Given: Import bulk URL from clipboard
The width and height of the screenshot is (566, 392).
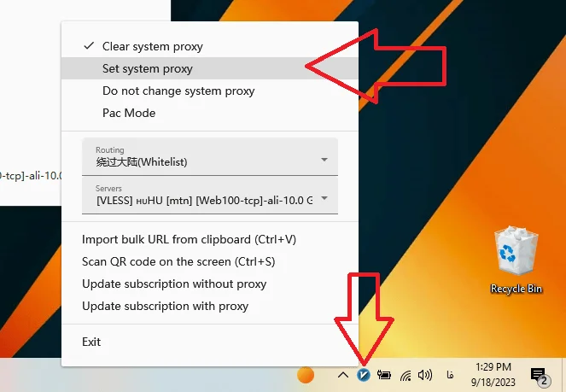Looking at the screenshot, I should pos(189,239).
